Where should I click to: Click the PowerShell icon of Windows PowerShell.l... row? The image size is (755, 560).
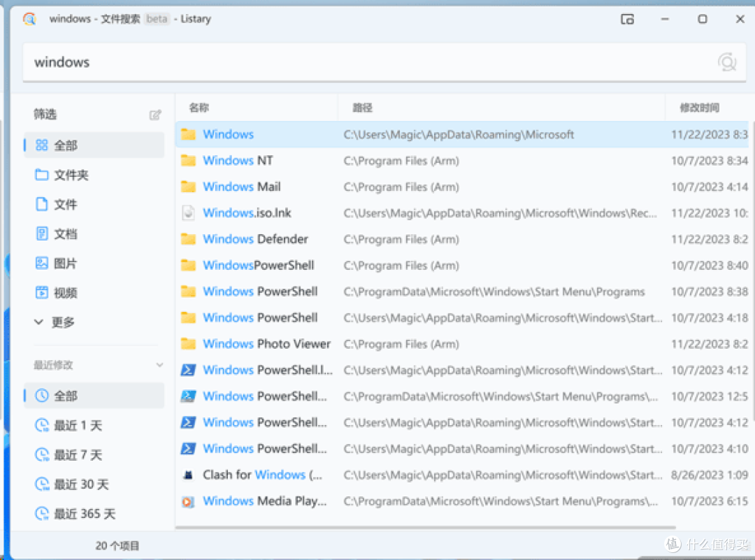coord(188,370)
